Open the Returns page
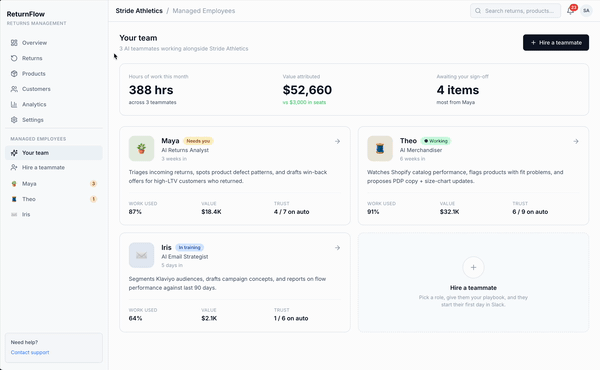This screenshot has height=370, width=600. 54,58
